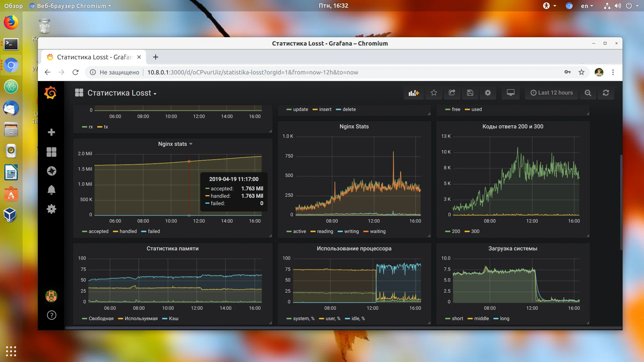The image size is (644, 362).
Task: Click the Grafana logo home button
Action: pyautogui.click(x=51, y=93)
